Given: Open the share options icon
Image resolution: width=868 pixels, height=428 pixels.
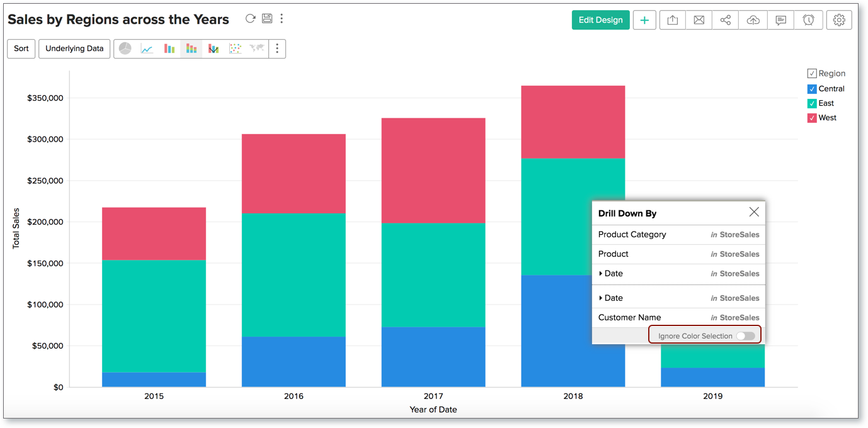Looking at the screenshot, I should point(726,20).
